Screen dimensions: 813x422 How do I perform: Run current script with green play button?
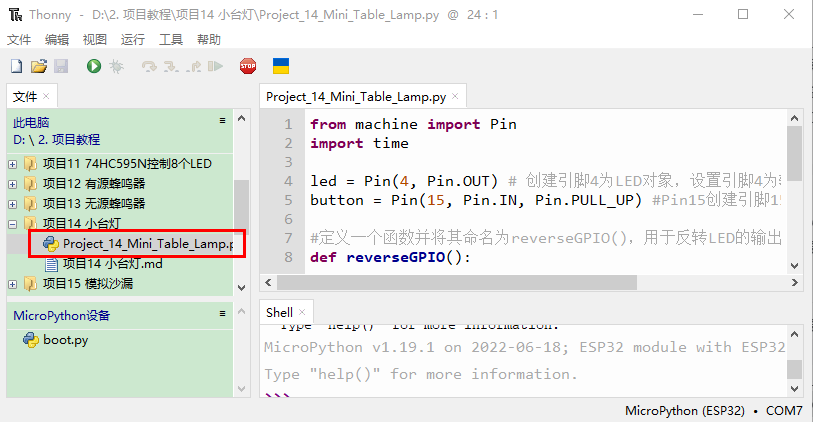[x=94, y=66]
